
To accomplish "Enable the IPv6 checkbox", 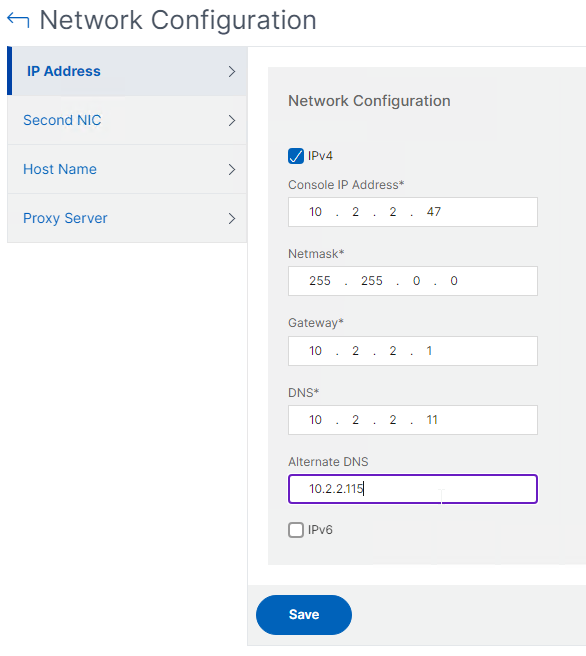I will [x=296, y=530].
